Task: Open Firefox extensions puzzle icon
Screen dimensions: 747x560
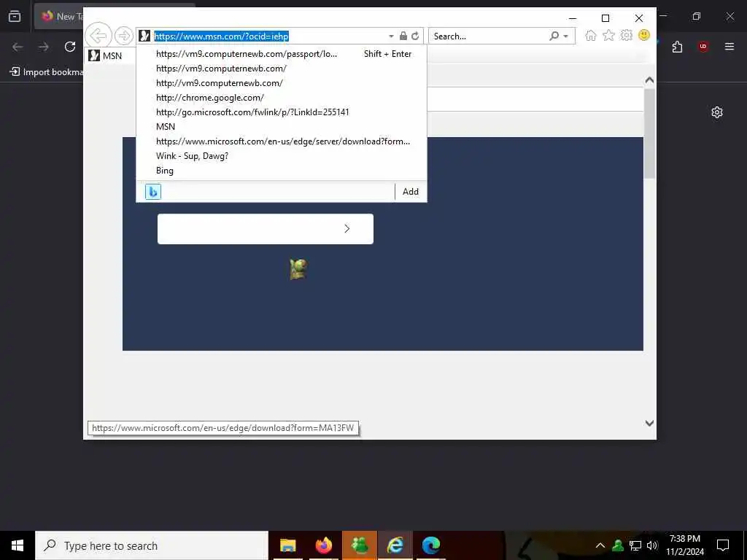Action: [677, 47]
